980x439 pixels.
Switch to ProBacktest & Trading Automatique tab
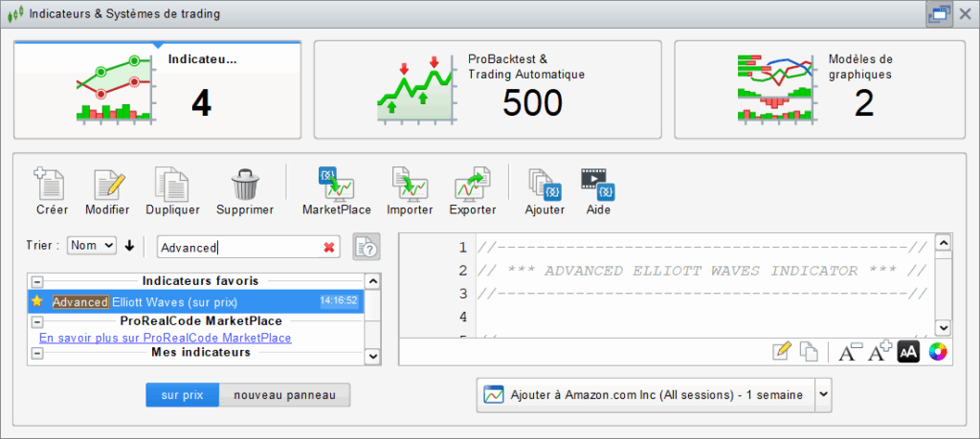(x=487, y=89)
